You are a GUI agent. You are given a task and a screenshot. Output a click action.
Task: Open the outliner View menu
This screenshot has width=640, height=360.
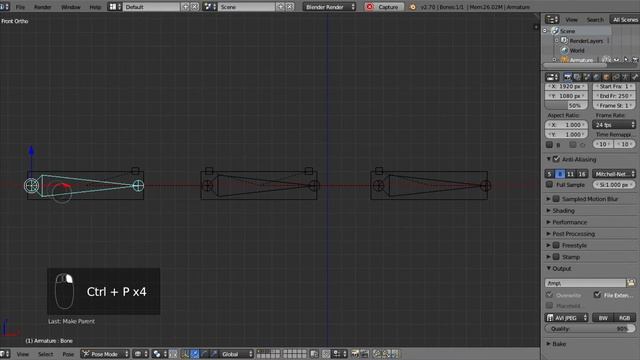tap(571, 20)
